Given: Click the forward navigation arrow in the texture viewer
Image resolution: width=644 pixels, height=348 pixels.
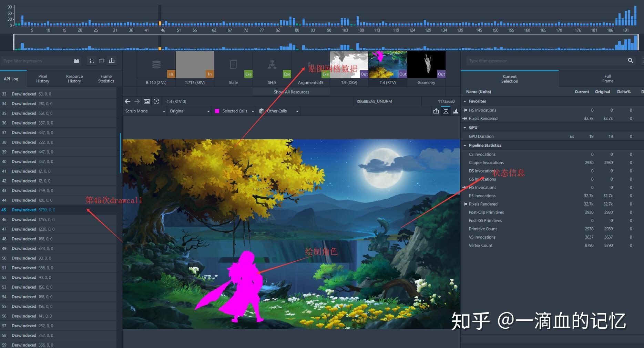Looking at the screenshot, I should (x=137, y=101).
